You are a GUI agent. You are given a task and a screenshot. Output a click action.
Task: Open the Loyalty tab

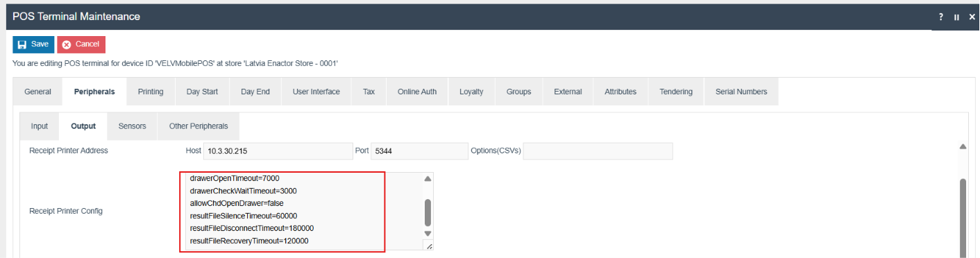point(471,92)
